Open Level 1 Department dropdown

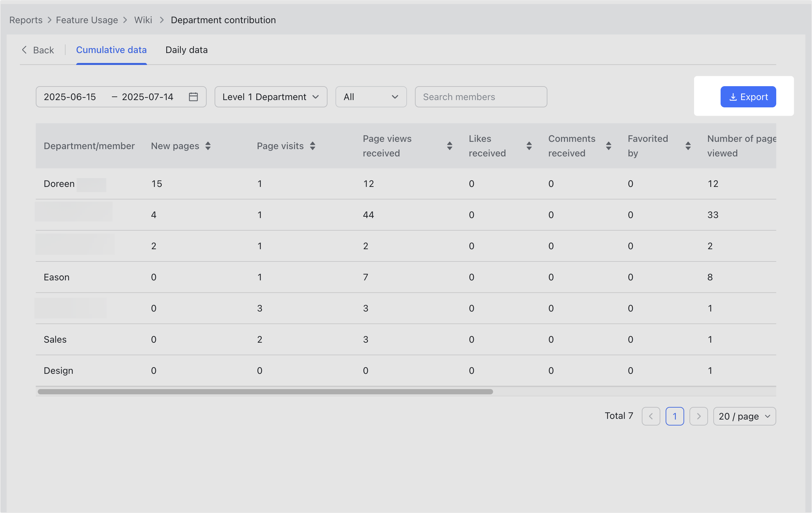pyautogui.click(x=271, y=97)
